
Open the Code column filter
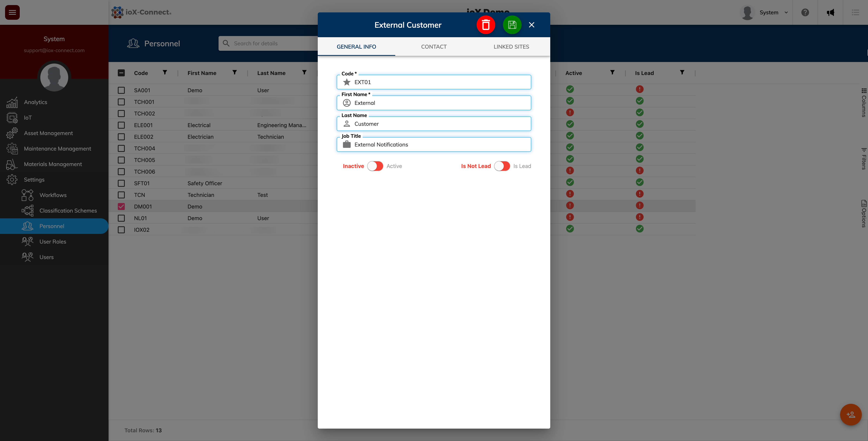pyautogui.click(x=165, y=72)
